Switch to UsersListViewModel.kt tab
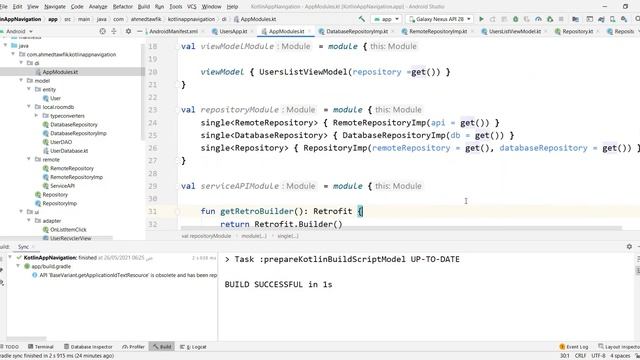 tap(515, 31)
